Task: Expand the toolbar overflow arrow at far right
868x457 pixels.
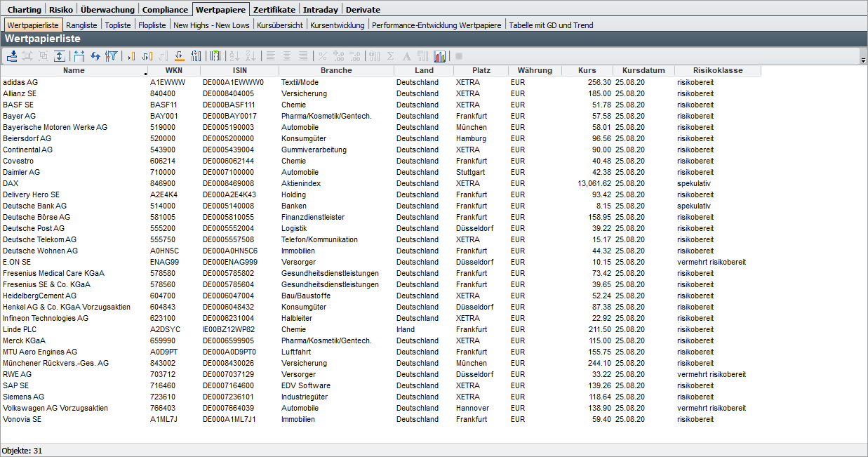Action: point(862,61)
